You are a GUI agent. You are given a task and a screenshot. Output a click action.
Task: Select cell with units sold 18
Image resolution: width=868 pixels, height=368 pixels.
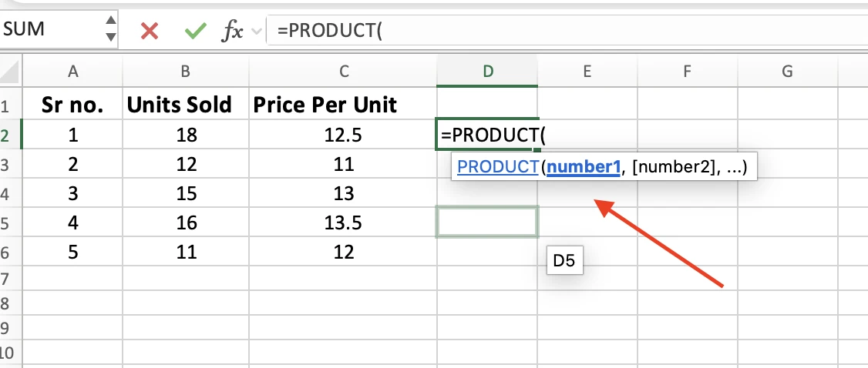(x=186, y=134)
